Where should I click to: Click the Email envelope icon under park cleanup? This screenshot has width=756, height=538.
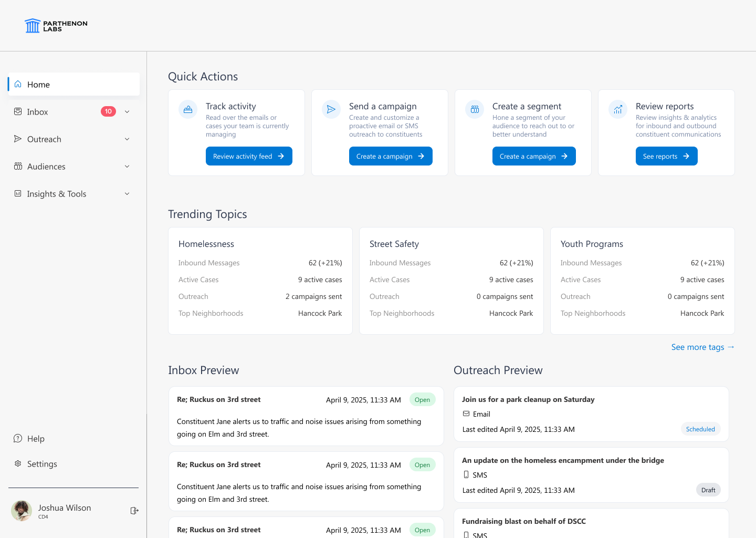(466, 413)
